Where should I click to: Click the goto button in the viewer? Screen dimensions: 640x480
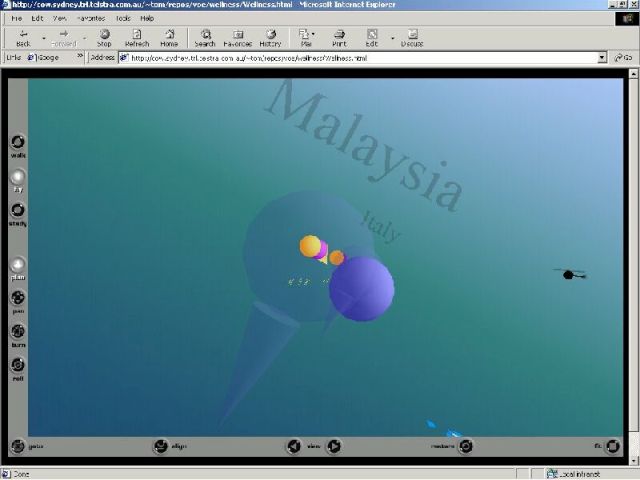tap(18, 446)
